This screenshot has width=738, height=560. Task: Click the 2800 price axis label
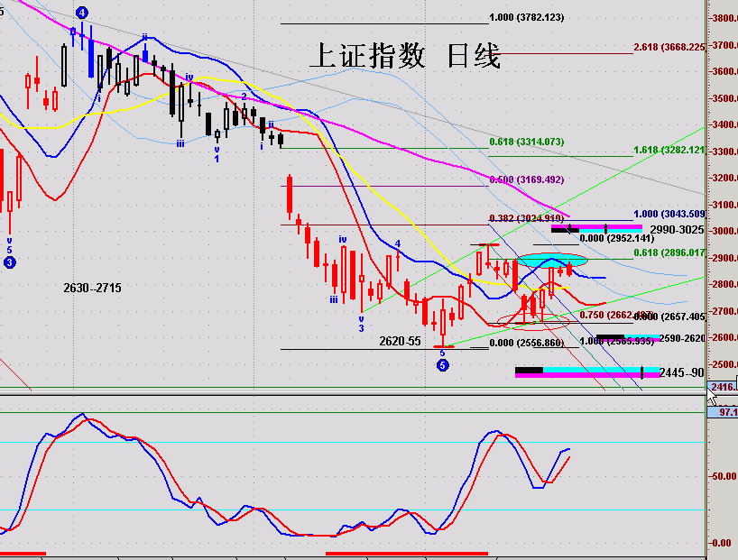click(x=724, y=284)
